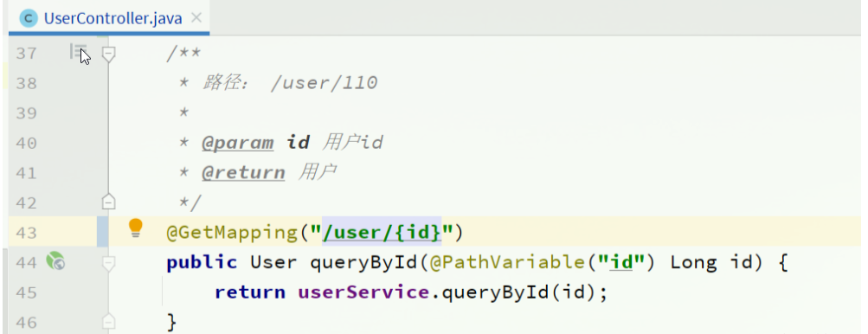This screenshot has width=868, height=334.
Task: Click line number 38 in the gutter
Action: click(26, 83)
